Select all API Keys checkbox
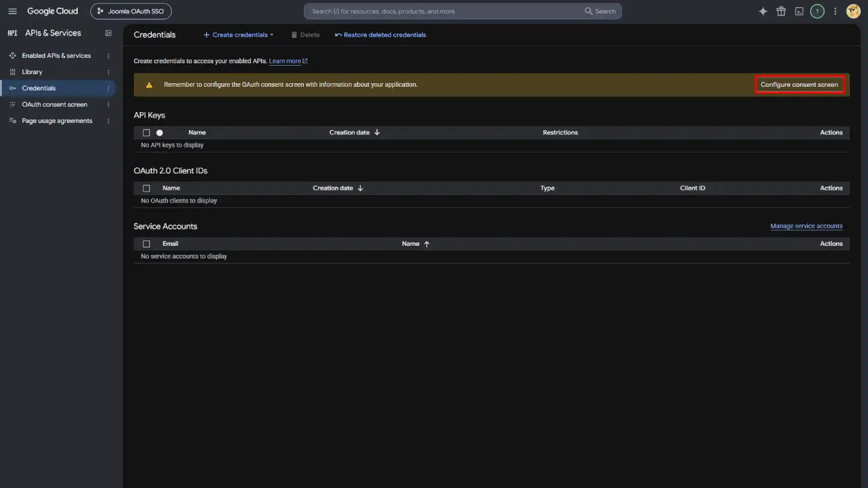Image resolution: width=868 pixels, height=488 pixels. [x=146, y=133]
